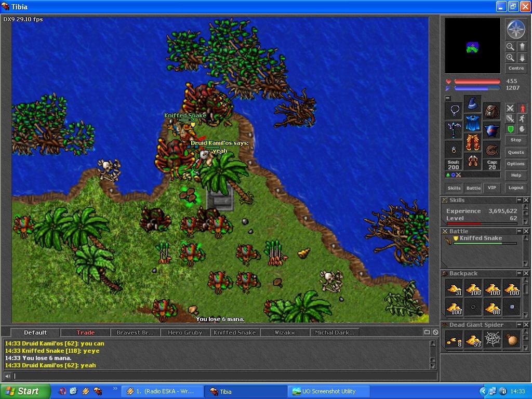Click the blue shield in the shield slot
Screen dimensions: 532x399
coord(491,130)
